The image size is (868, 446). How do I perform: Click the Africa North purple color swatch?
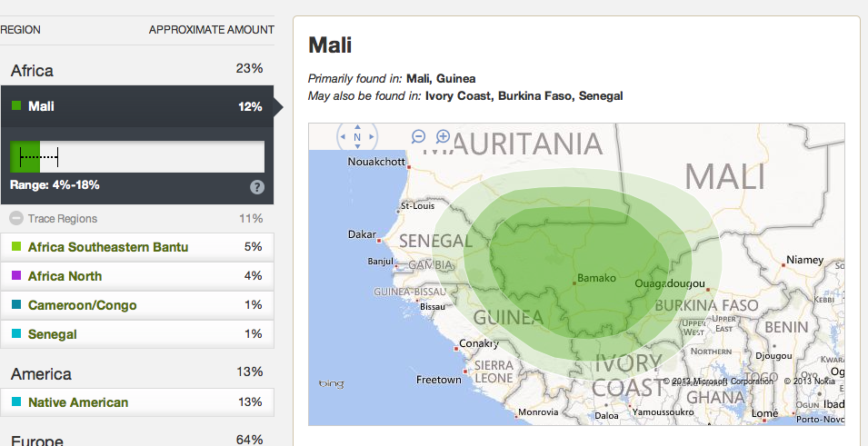pos(16,276)
